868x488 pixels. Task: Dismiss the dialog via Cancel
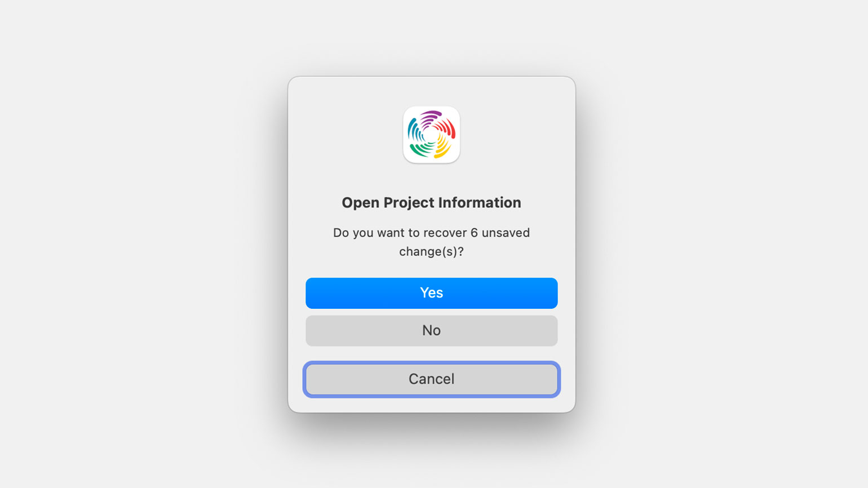[x=431, y=379]
